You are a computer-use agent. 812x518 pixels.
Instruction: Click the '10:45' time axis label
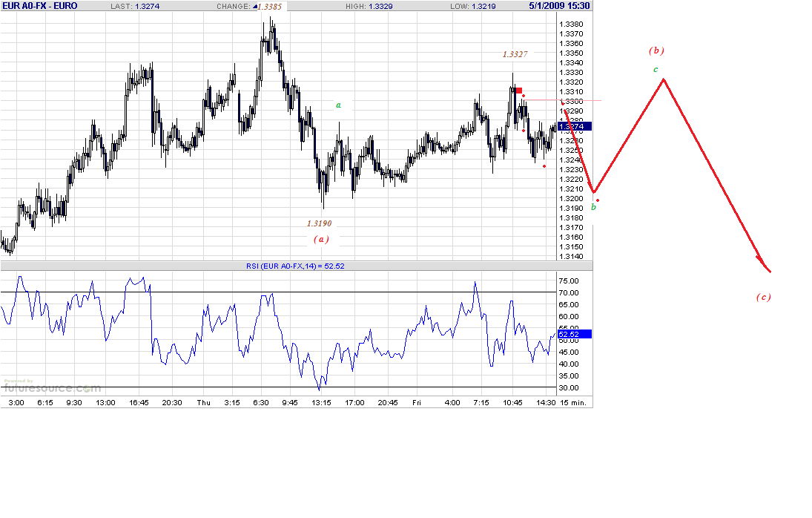tap(512, 402)
